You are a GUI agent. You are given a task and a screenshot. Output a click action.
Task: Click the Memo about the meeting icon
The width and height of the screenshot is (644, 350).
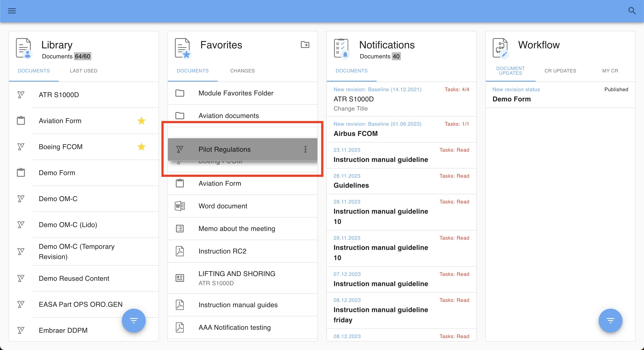[180, 229]
